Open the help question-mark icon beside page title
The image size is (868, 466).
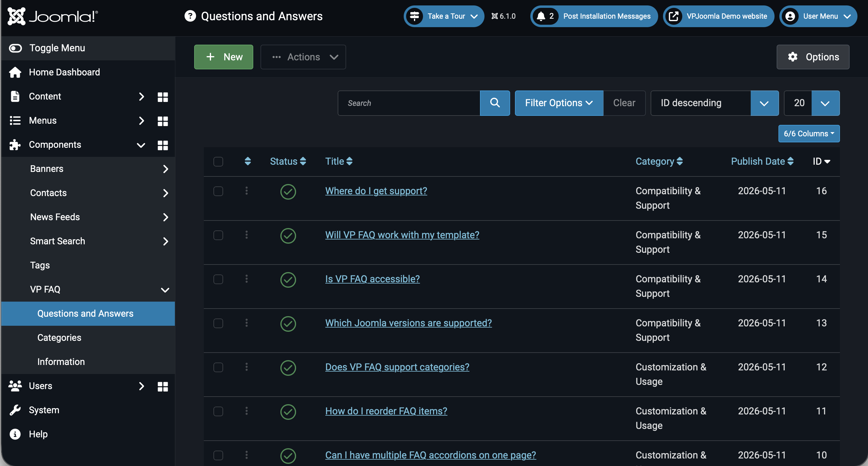(x=190, y=16)
